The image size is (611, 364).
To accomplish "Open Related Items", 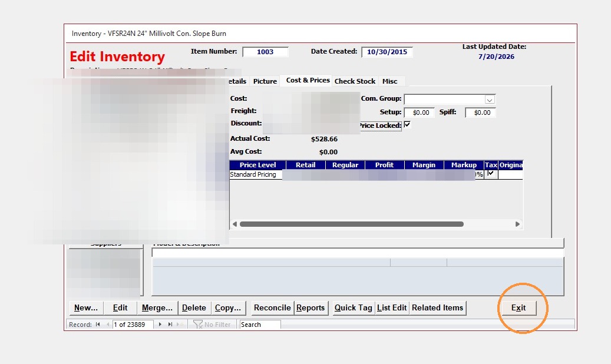I will 438,308.
